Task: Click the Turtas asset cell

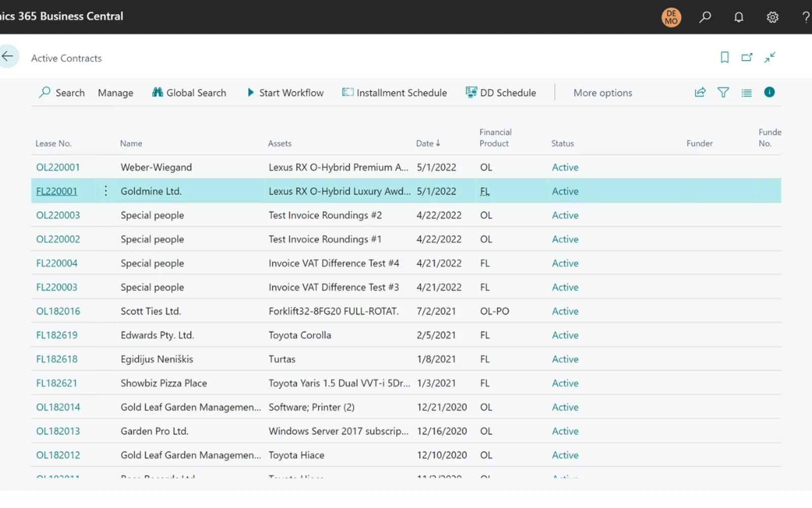Action: point(282,359)
